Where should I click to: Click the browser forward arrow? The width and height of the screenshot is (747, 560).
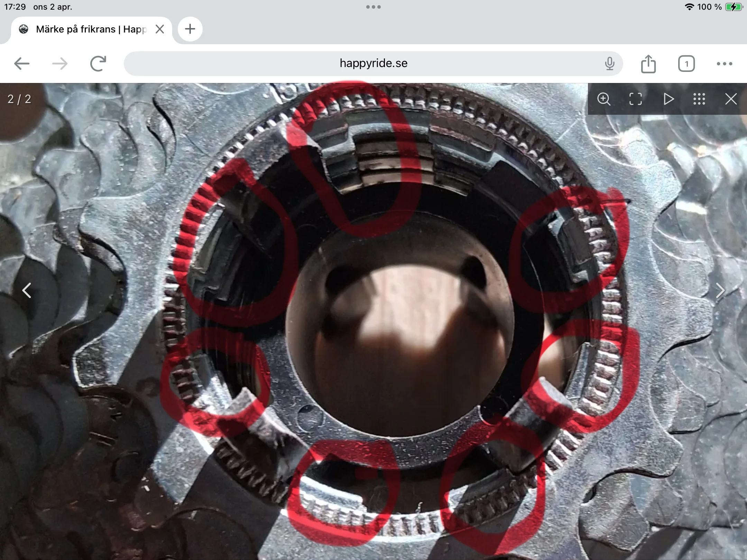(x=60, y=64)
